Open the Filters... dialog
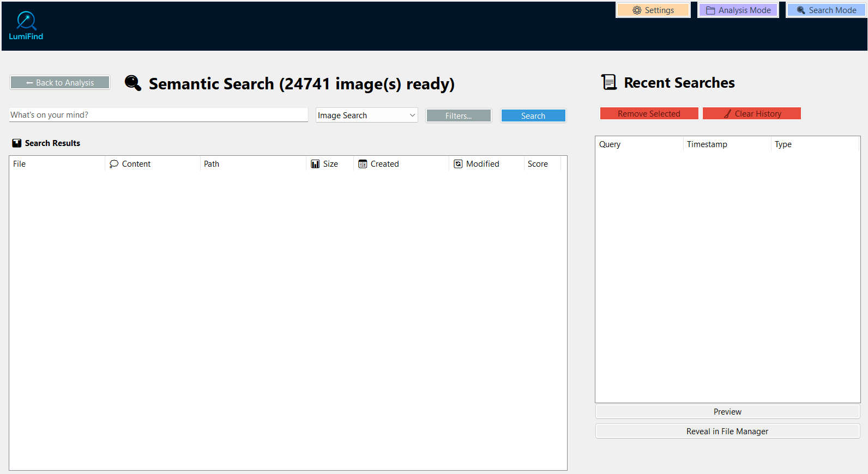This screenshot has height=474, width=868. (x=459, y=116)
